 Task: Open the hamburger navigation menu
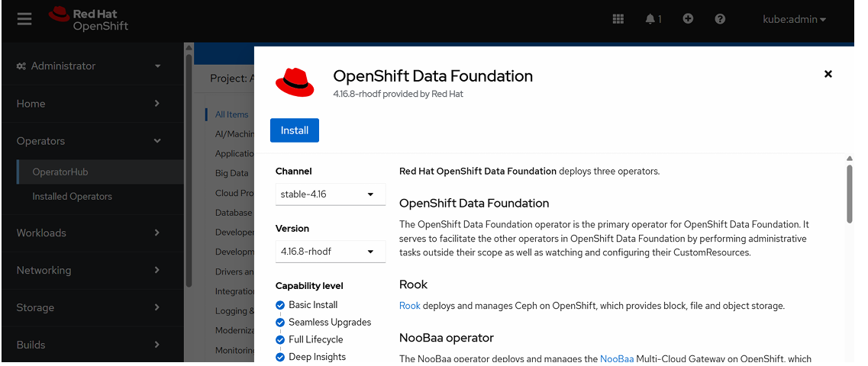click(x=24, y=19)
